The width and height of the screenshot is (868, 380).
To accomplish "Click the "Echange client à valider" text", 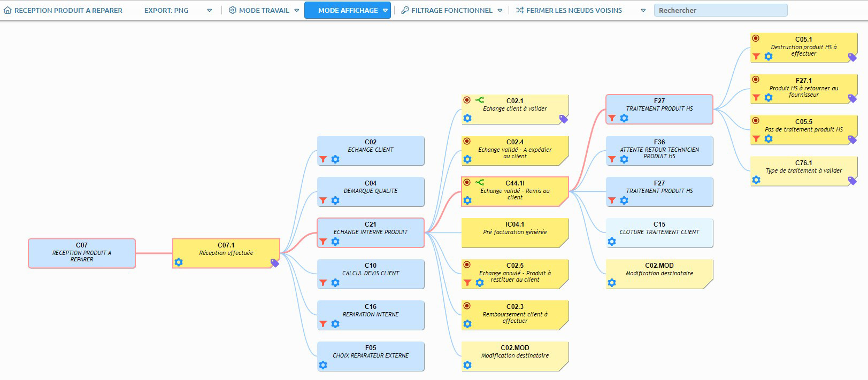I will (x=515, y=108).
